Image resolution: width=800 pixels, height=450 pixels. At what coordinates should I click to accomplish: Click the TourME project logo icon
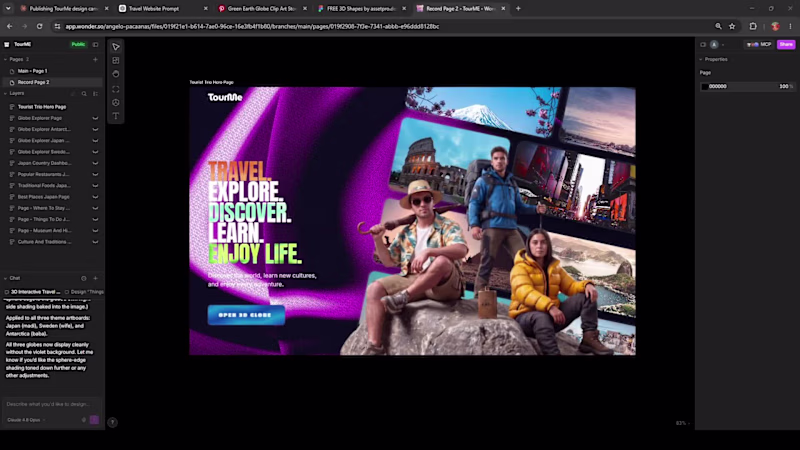(x=7, y=44)
